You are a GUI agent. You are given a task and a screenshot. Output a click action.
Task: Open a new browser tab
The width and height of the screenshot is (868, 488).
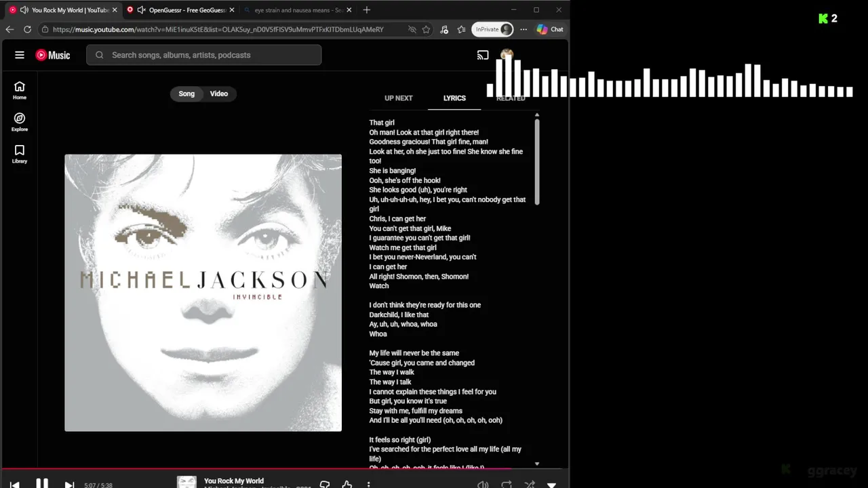(x=367, y=10)
